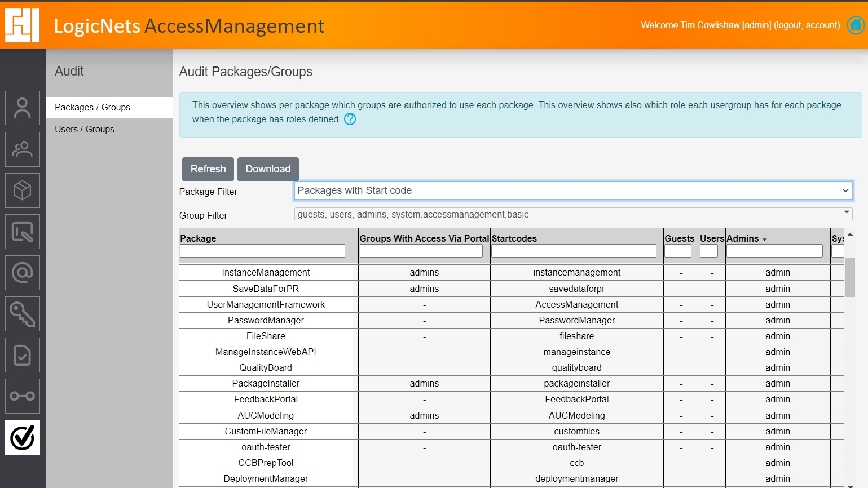
Task: Click the Guests column filter field
Action: coord(678,251)
